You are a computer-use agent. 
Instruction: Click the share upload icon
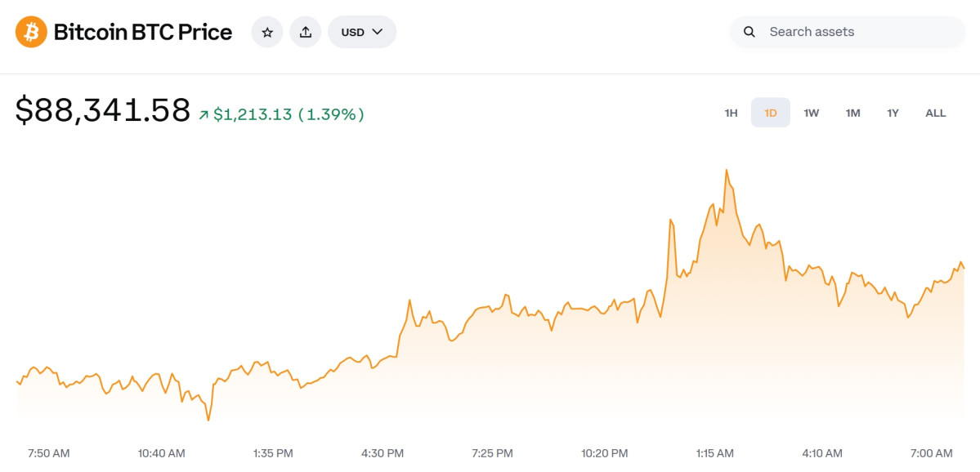pos(306,32)
